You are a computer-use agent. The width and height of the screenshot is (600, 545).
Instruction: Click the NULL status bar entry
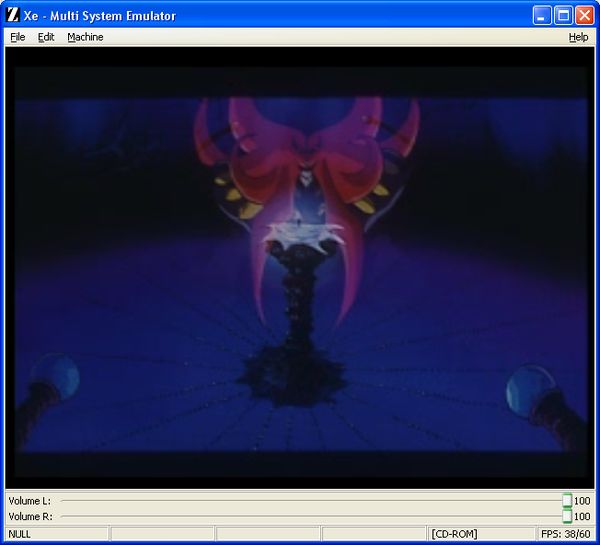[x=57, y=534]
